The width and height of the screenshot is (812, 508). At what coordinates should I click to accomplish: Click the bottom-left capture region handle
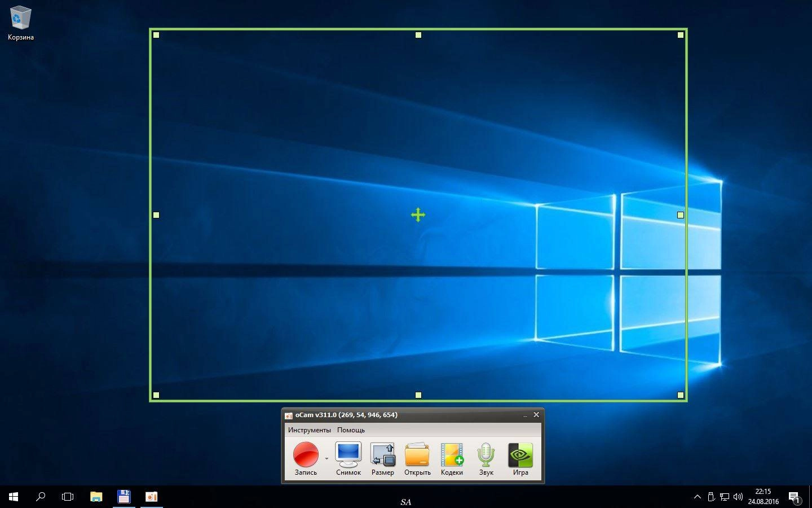[156, 395]
